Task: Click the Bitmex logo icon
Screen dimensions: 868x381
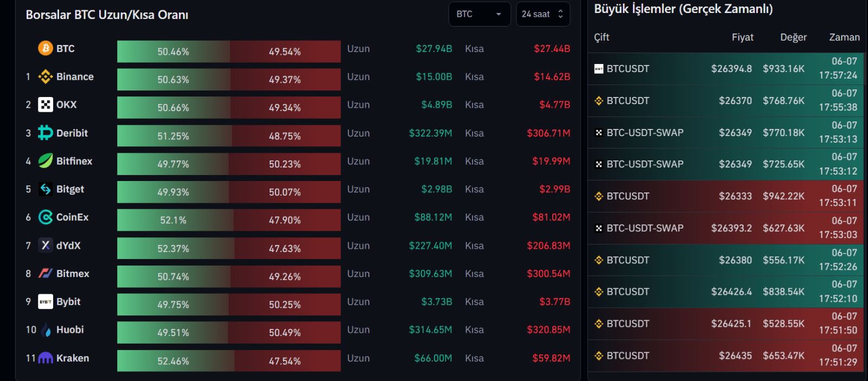Action: (46, 273)
